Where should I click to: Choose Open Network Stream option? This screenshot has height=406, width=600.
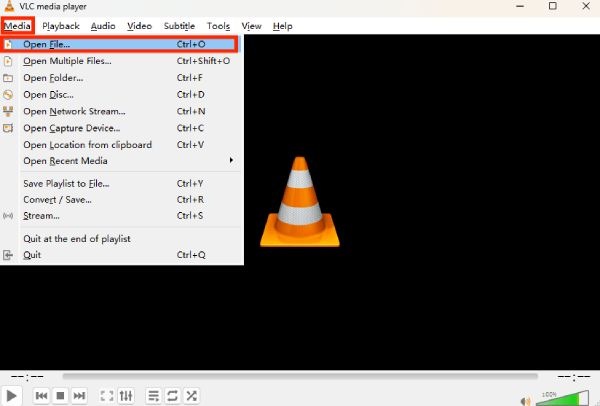(74, 111)
